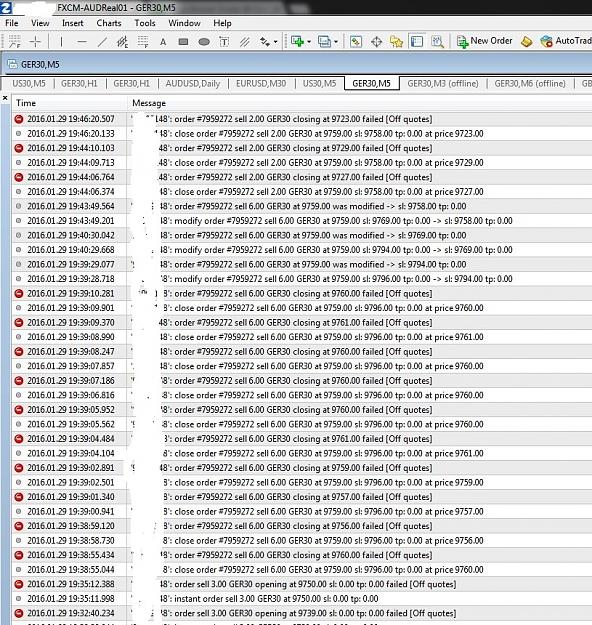Select the log row at 2016.01.29 19:46:20.507
Viewport: 592px width, 625px height.
click(x=302, y=119)
